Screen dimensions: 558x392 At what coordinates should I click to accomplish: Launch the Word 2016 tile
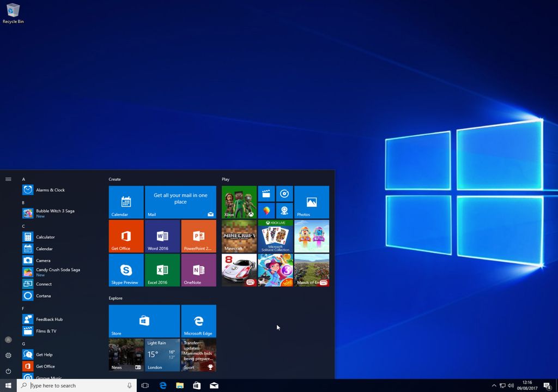162,236
